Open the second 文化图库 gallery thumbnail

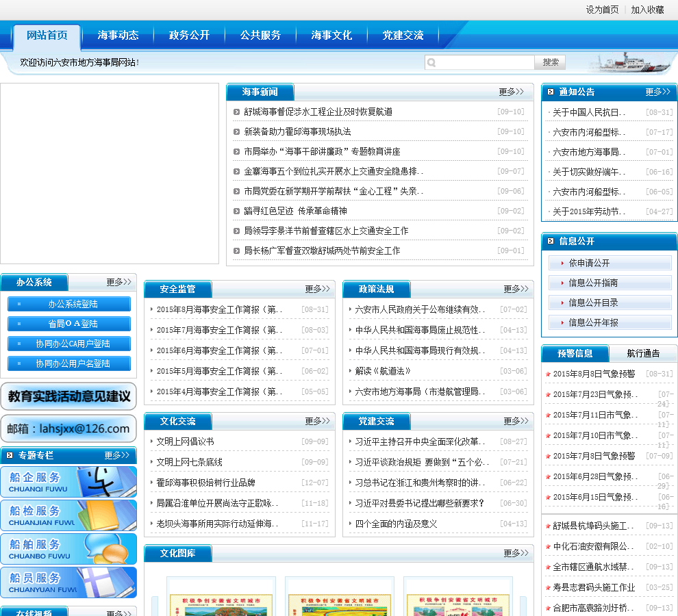pyautogui.click(x=340, y=597)
